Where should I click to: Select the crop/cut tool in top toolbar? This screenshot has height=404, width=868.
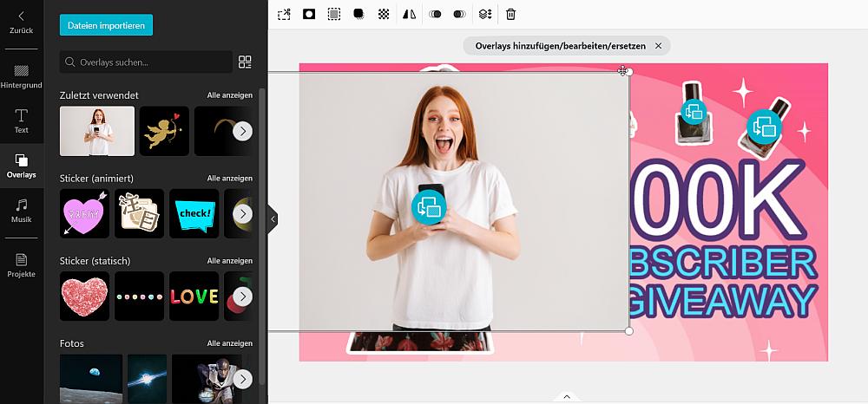284,15
